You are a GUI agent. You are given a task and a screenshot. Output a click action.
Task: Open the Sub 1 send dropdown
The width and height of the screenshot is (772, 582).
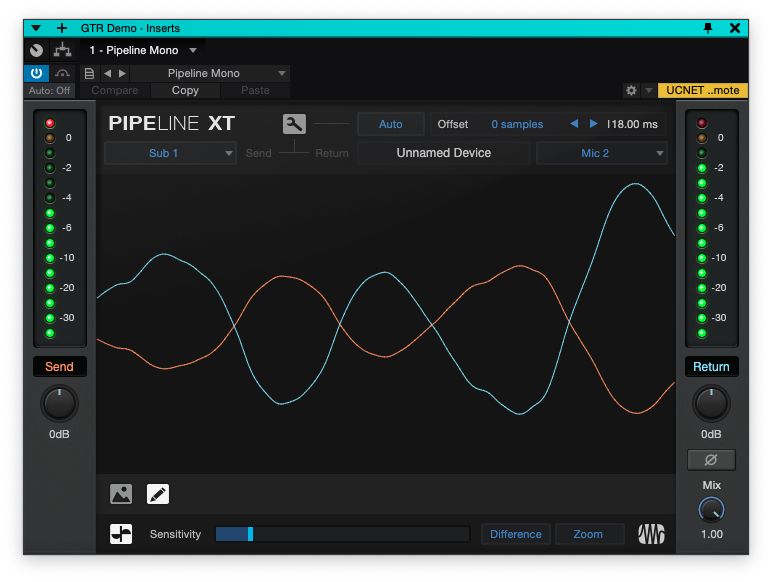tap(170, 153)
